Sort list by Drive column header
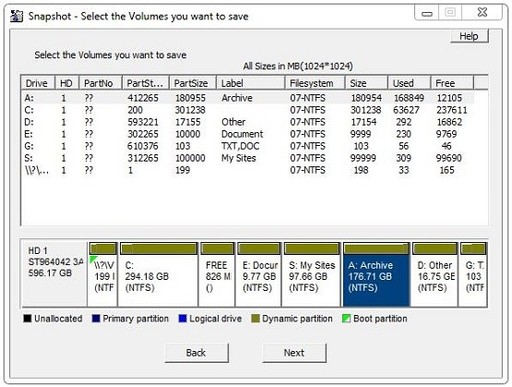Screen dimensions: 512x387 click(x=38, y=83)
